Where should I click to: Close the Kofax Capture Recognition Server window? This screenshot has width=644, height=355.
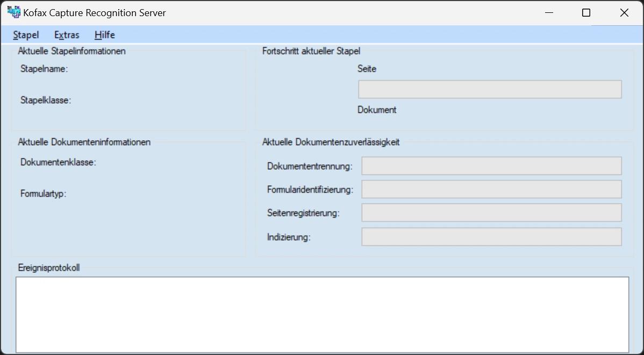point(624,13)
